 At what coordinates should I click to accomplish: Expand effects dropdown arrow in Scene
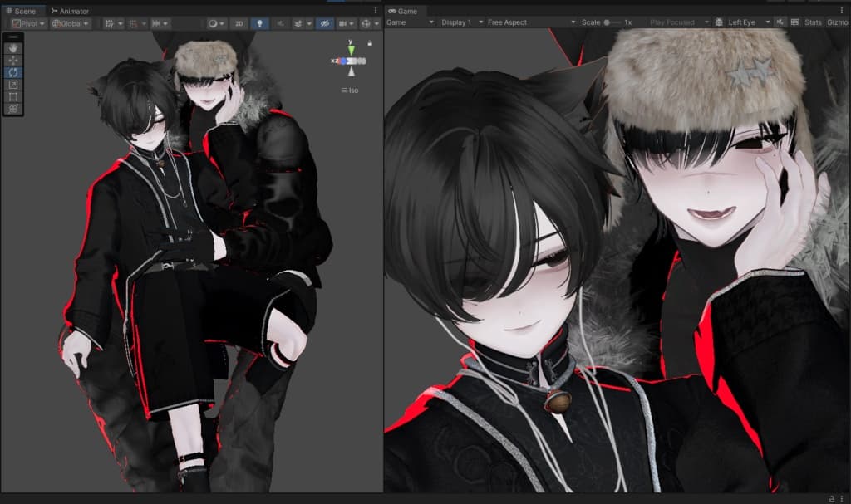(x=309, y=23)
